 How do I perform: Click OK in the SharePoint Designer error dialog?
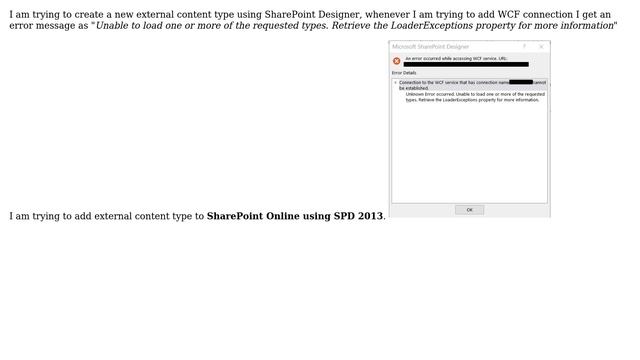469,210
